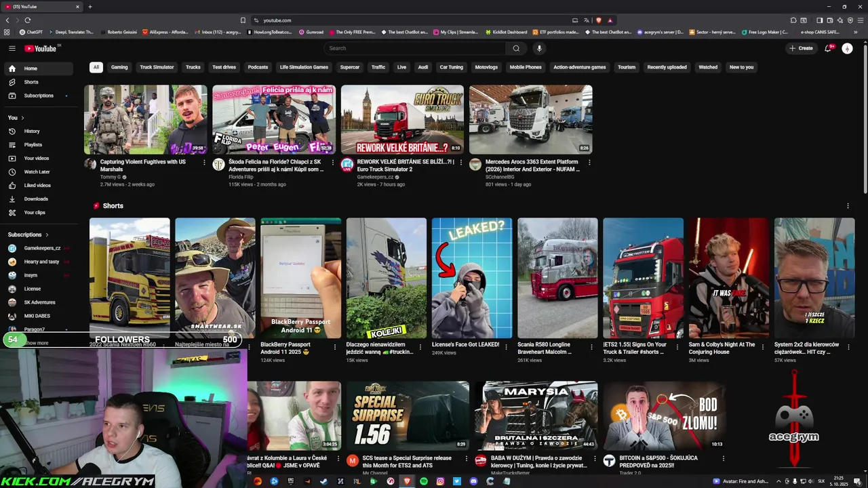Open the License's Face Got LEAKED short
Image resolution: width=868 pixels, height=488 pixels.
pos(472,278)
